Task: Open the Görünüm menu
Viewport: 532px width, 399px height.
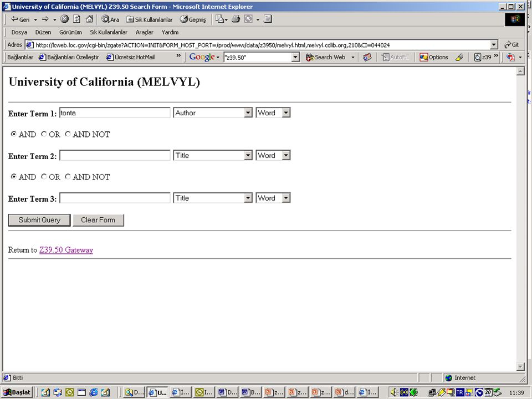Action: pos(70,32)
